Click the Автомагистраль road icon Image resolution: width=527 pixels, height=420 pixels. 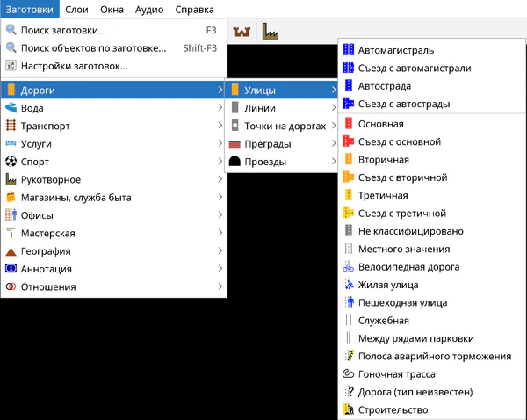click(349, 50)
